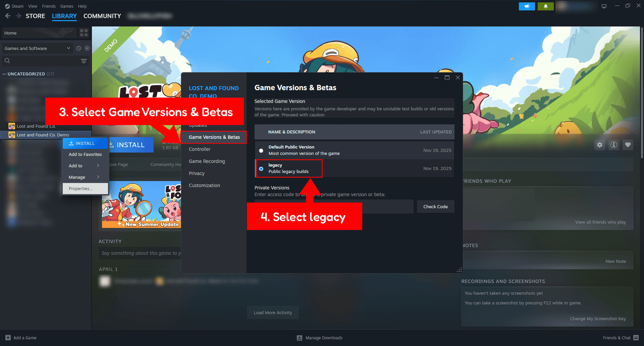Click the Add a Game plus icon
Image resolution: width=644 pixels, height=346 pixels.
coord(8,338)
